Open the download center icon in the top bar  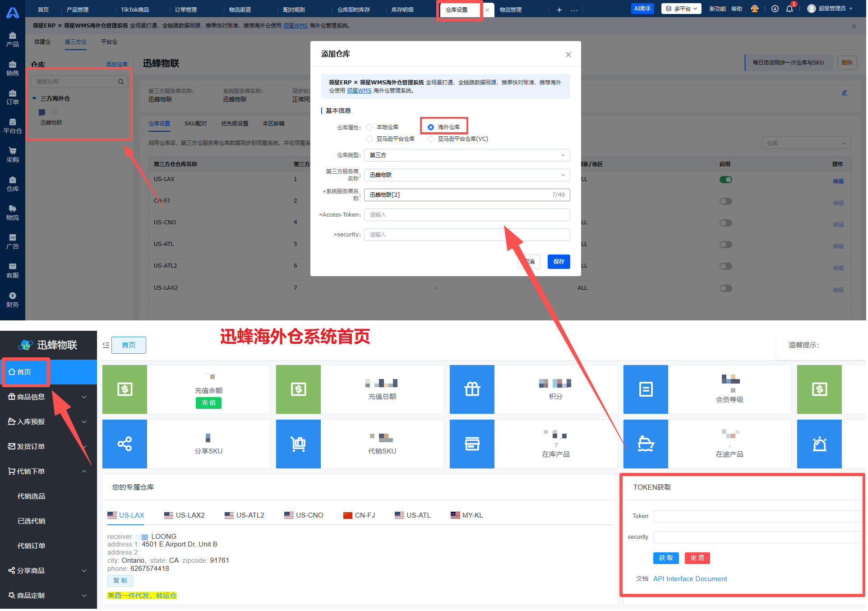point(775,9)
